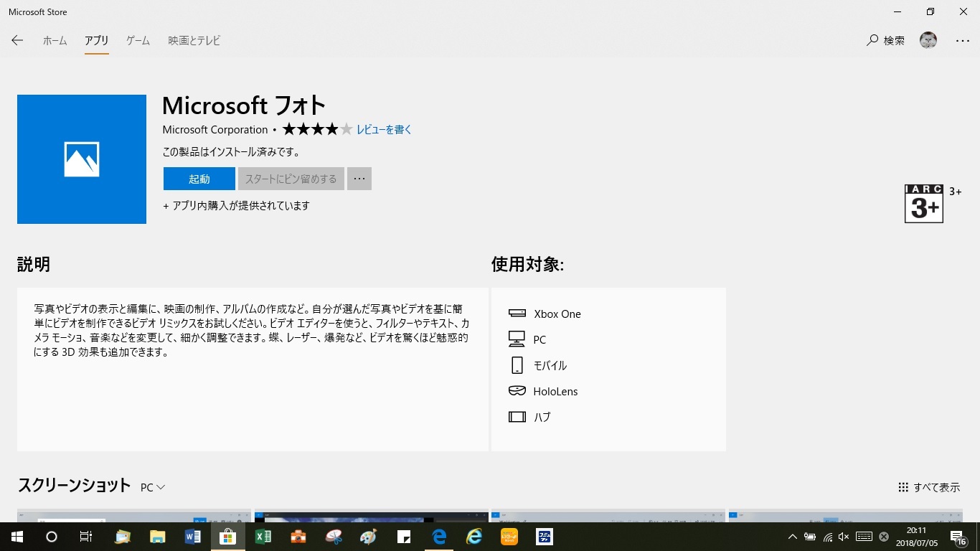Launch the app with 起動 button

click(x=199, y=179)
